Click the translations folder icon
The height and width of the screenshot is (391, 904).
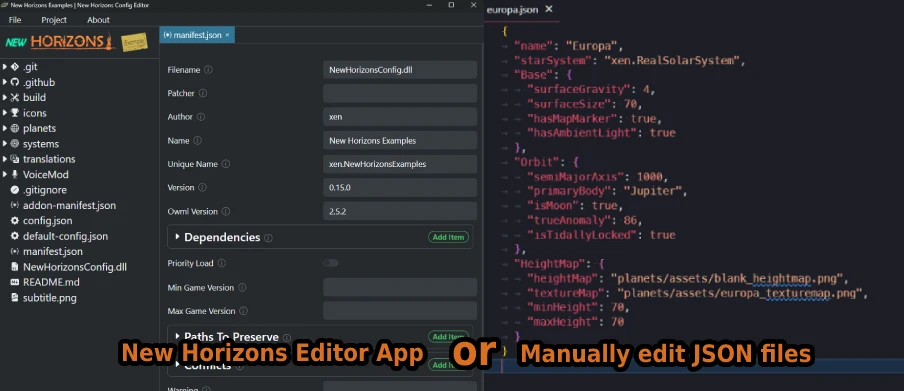pos(14,159)
